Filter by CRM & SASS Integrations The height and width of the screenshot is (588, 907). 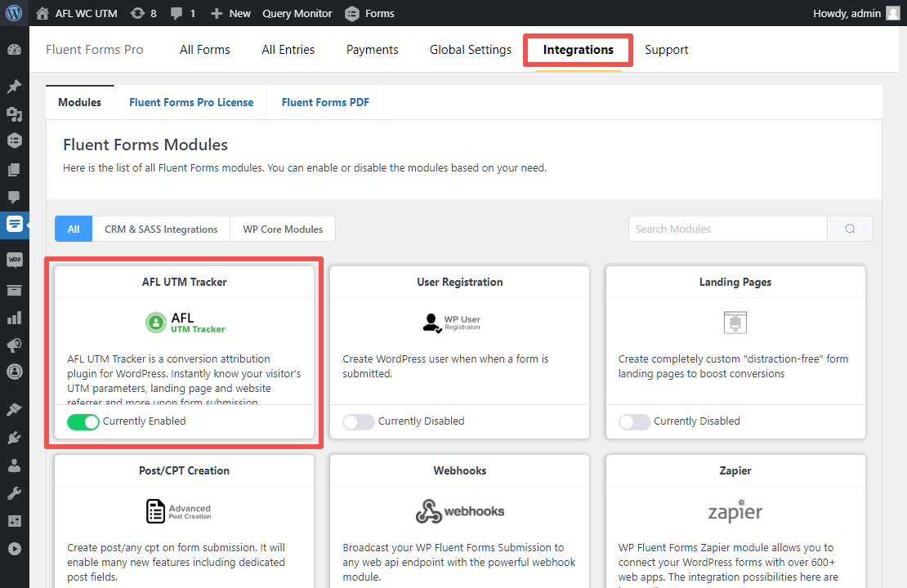tap(162, 229)
